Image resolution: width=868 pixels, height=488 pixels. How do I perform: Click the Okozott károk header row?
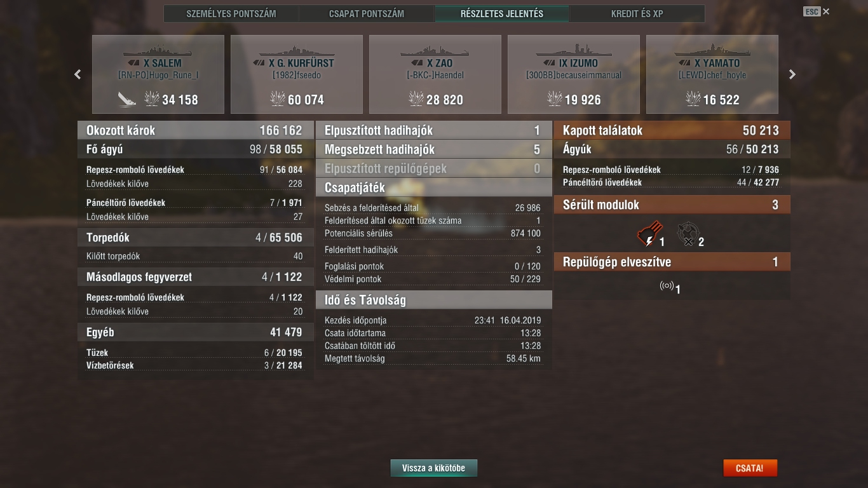click(x=196, y=130)
